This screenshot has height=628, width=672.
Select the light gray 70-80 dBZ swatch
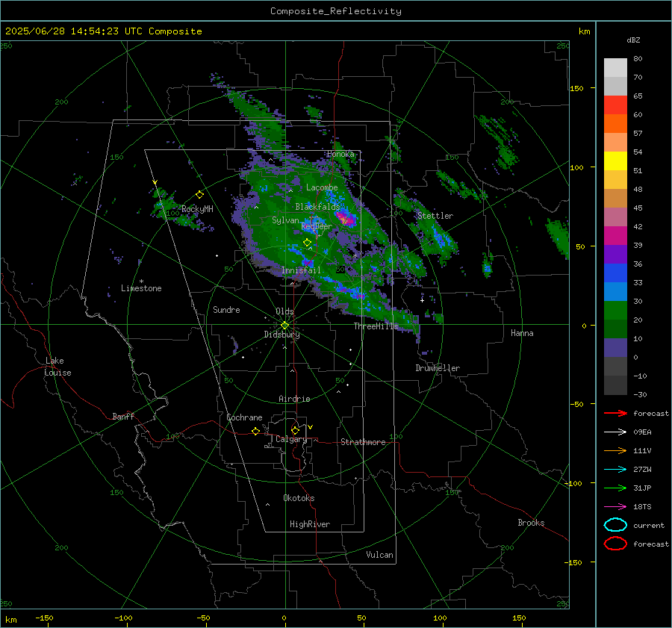point(615,67)
